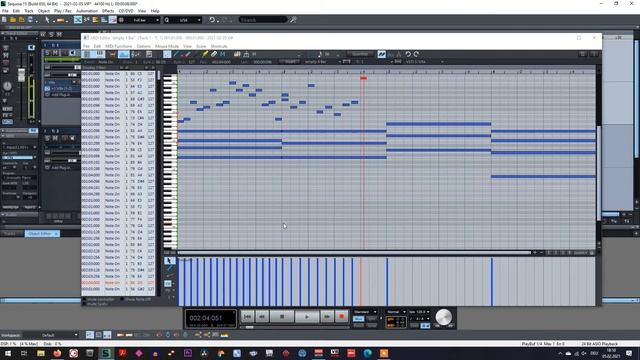Screen dimensions: 640x360
Task: Solo track 1 with S button
Action: pos(47,53)
